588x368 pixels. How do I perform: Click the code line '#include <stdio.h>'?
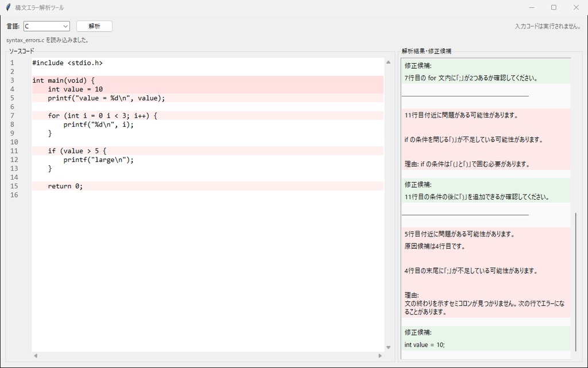pyautogui.click(x=68, y=63)
